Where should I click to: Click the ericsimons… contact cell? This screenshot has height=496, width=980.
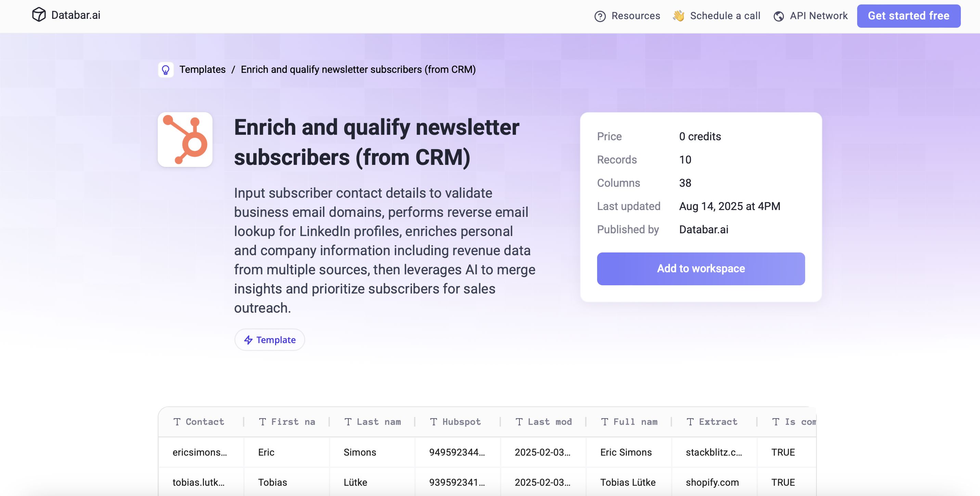(x=201, y=452)
